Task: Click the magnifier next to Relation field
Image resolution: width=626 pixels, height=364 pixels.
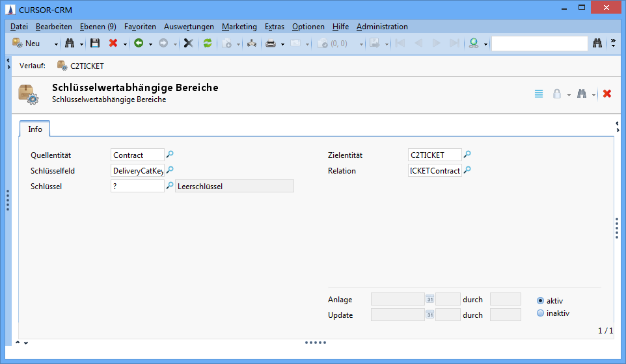Action: [467, 171]
